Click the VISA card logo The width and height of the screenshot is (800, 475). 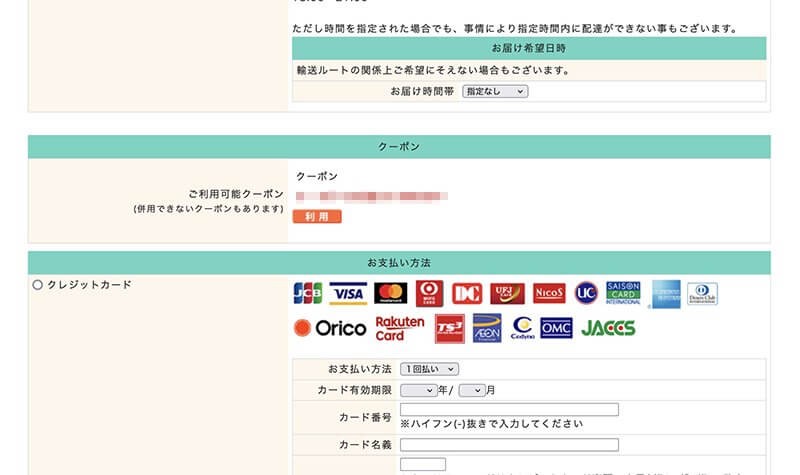click(348, 293)
